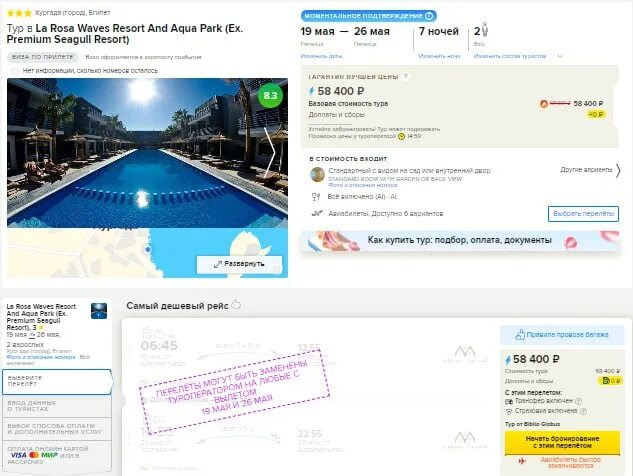The height and width of the screenshot is (476, 633).
Task: Select the Выберите перелёт step tab
Action: [x=57, y=381]
